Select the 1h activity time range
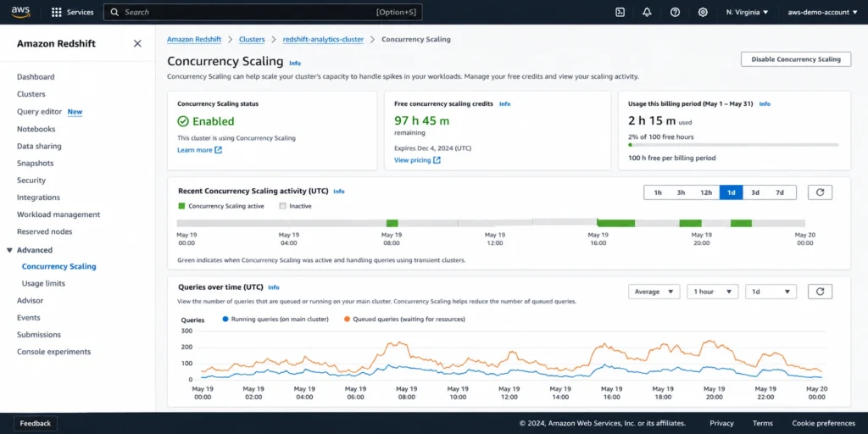This screenshot has width=868, height=434. (x=658, y=192)
